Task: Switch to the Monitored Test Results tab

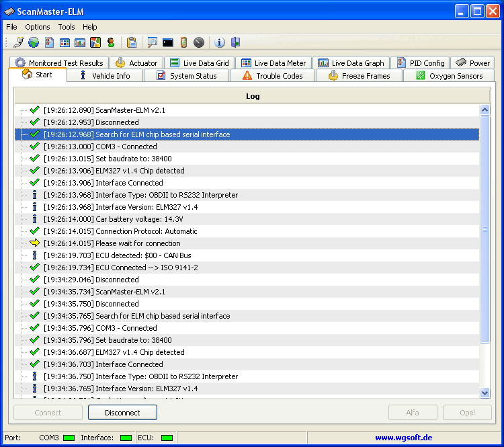Action: pos(59,63)
